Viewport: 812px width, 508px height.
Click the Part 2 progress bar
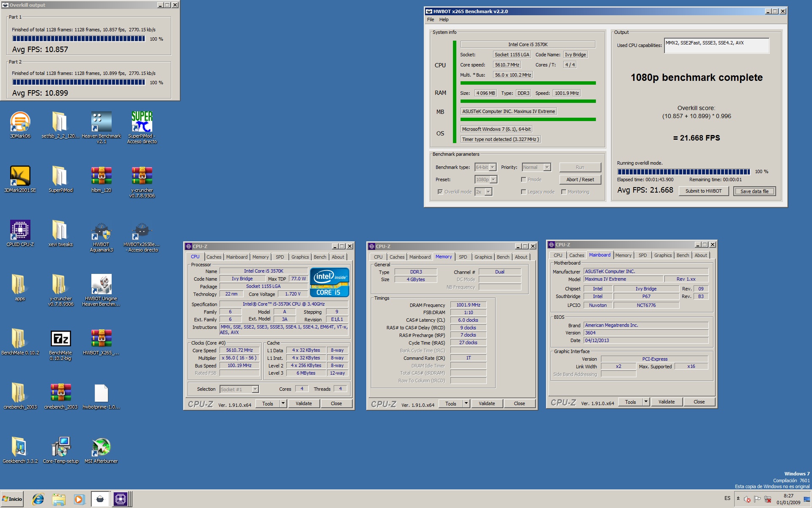(79, 82)
